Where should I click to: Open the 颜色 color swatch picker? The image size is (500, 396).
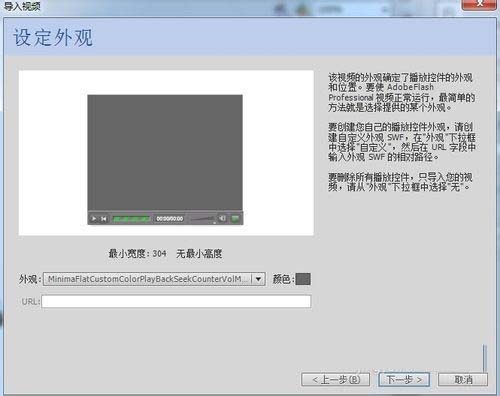click(x=303, y=279)
